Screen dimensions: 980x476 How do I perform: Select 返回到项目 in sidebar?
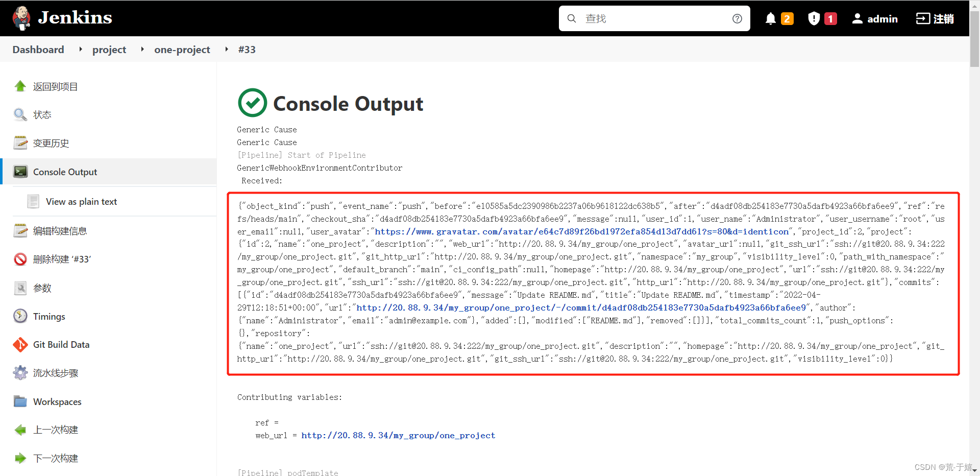(55, 87)
